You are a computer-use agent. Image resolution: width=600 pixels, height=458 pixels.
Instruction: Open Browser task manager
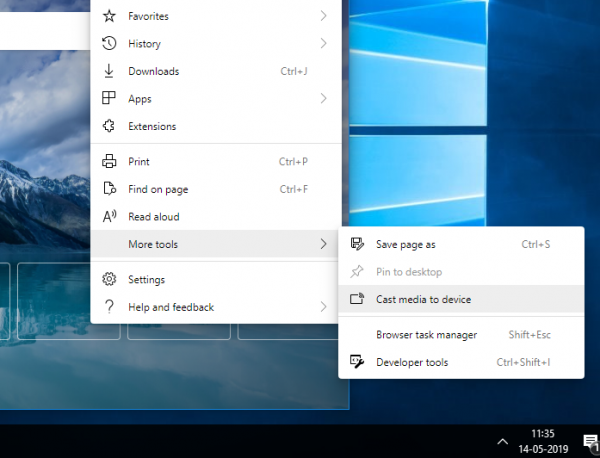coord(426,334)
